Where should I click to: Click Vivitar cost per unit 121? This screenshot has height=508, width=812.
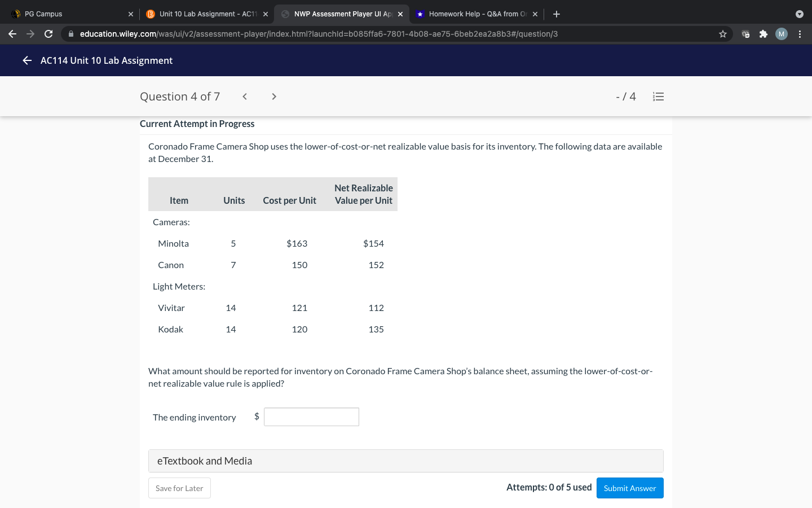pos(299,308)
